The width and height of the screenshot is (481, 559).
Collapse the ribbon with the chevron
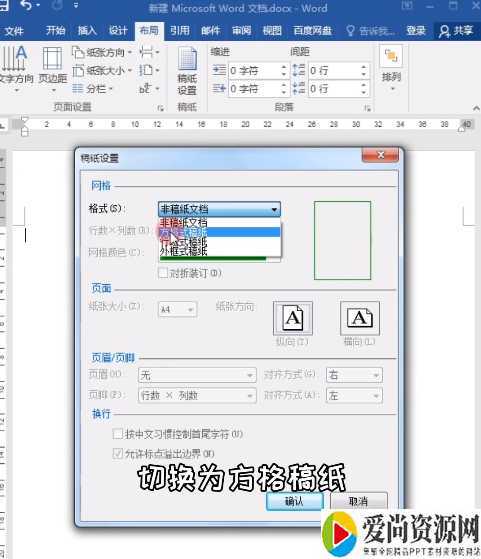476,108
